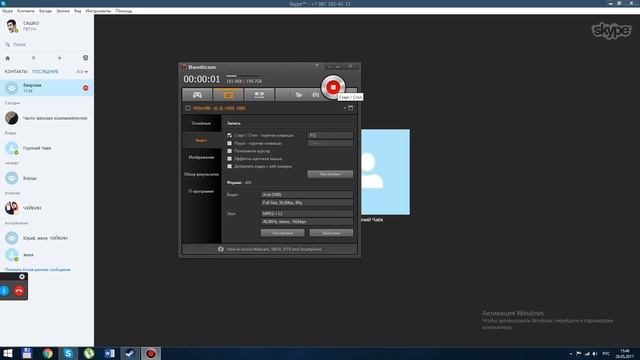Open Steam from the taskbar
The height and width of the screenshot is (360, 640).
[x=130, y=353]
